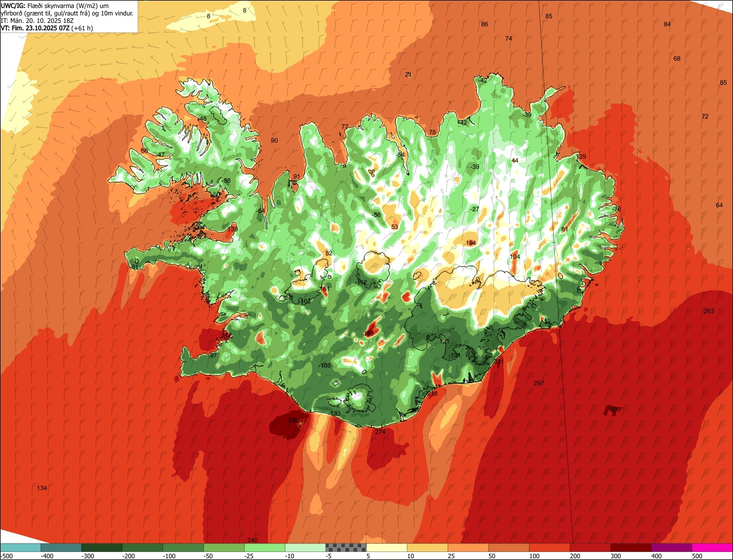
Task: Click the pale yellow 5 legend swatch
Action: point(387,547)
